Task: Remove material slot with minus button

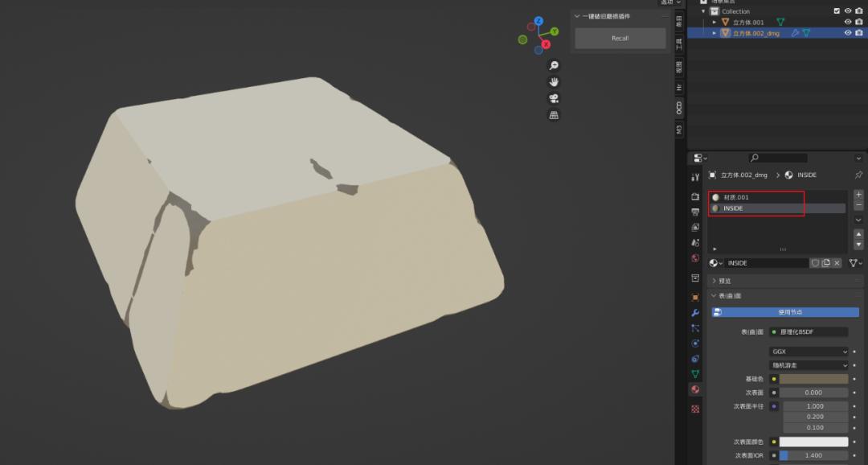Action: click(x=858, y=206)
